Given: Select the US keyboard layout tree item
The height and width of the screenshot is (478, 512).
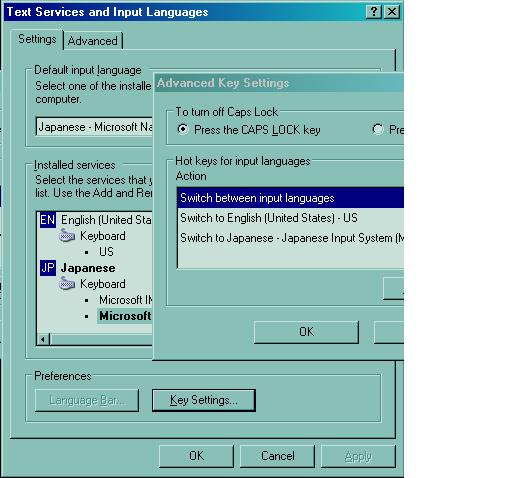Looking at the screenshot, I should [106, 252].
